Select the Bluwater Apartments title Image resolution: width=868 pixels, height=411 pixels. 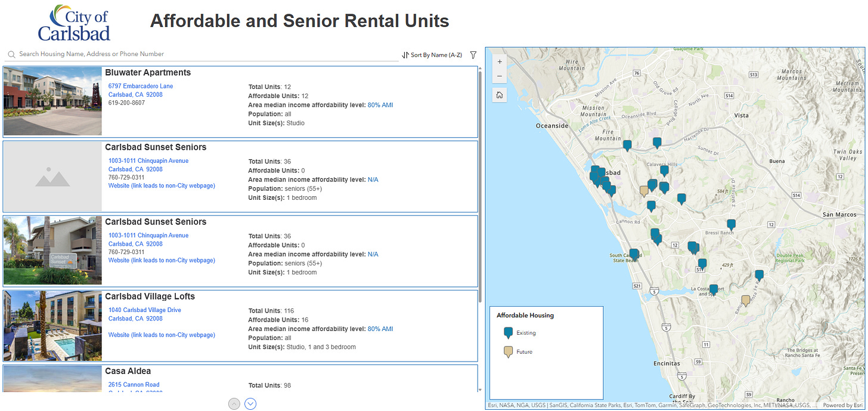coord(148,73)
